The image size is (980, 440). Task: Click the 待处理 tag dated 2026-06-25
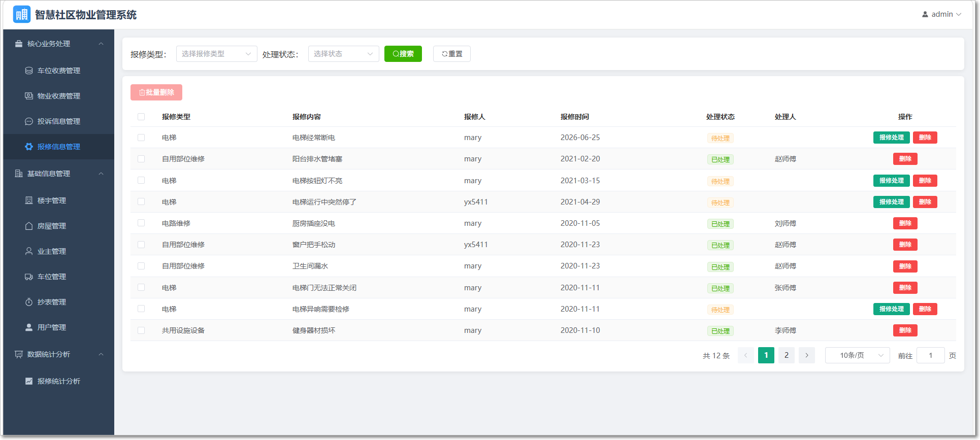pyautogui.click(x=721, y=138)
